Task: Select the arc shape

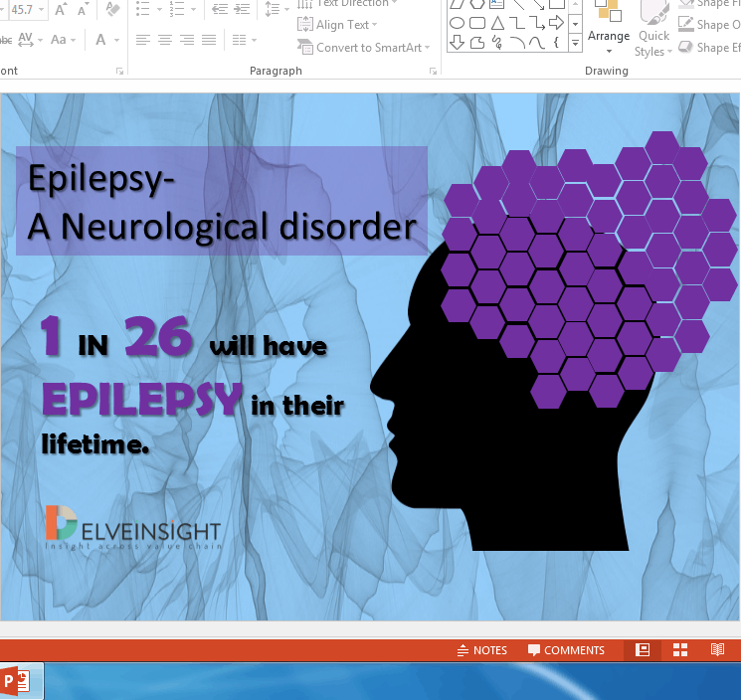Action: click(x=517, y=43)
